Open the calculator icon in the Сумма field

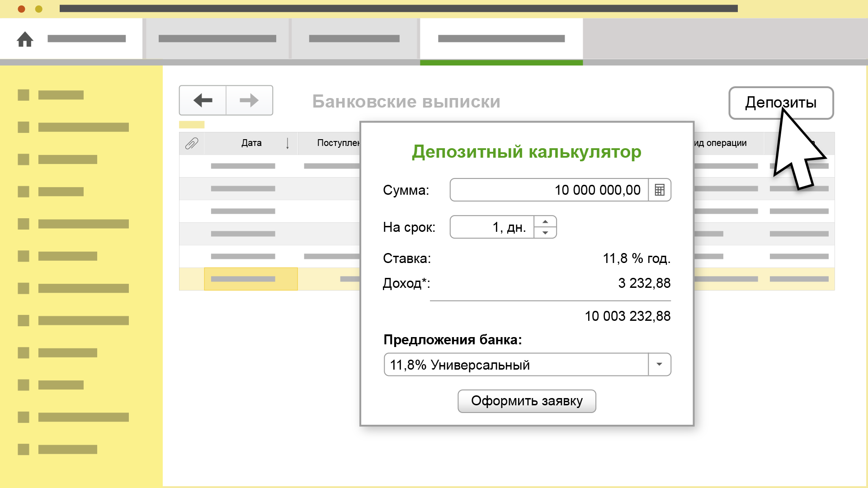[x=660, y=190]
